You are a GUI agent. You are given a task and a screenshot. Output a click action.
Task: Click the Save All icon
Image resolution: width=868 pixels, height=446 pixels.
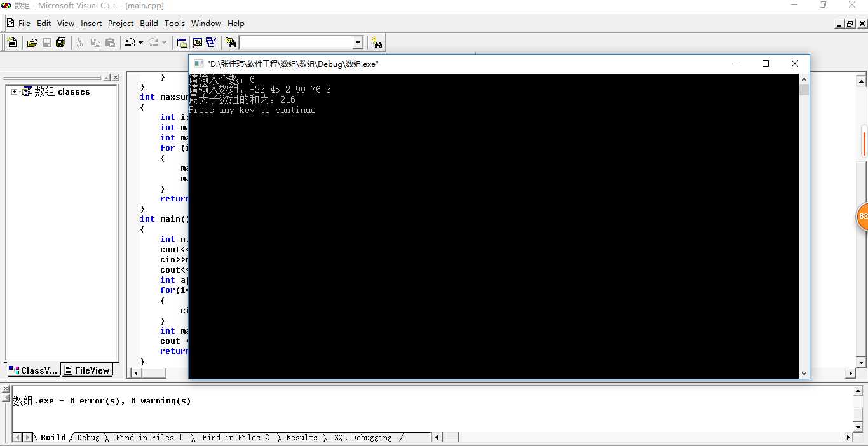pos(61,43)
